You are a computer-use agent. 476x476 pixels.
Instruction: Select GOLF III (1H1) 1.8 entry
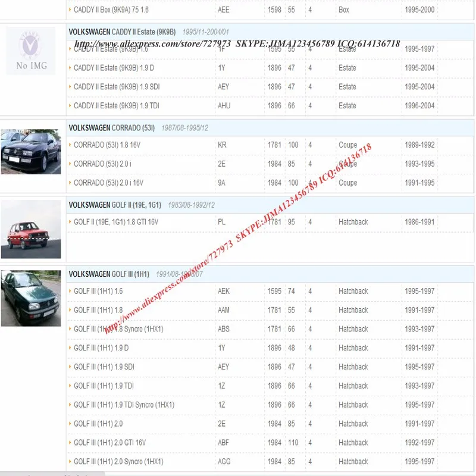click(98, 310)
